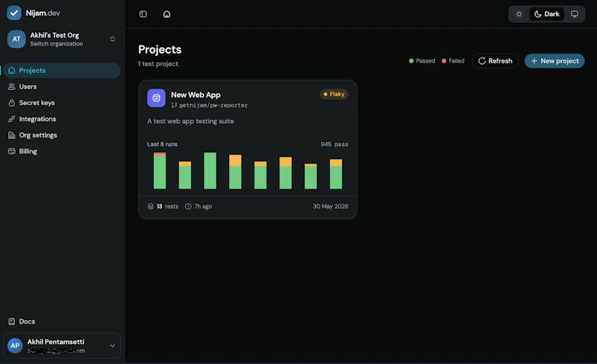Viewport: 597px width, 364px height.
Task: Click the Flaky status badge
Action: (334, 94)
